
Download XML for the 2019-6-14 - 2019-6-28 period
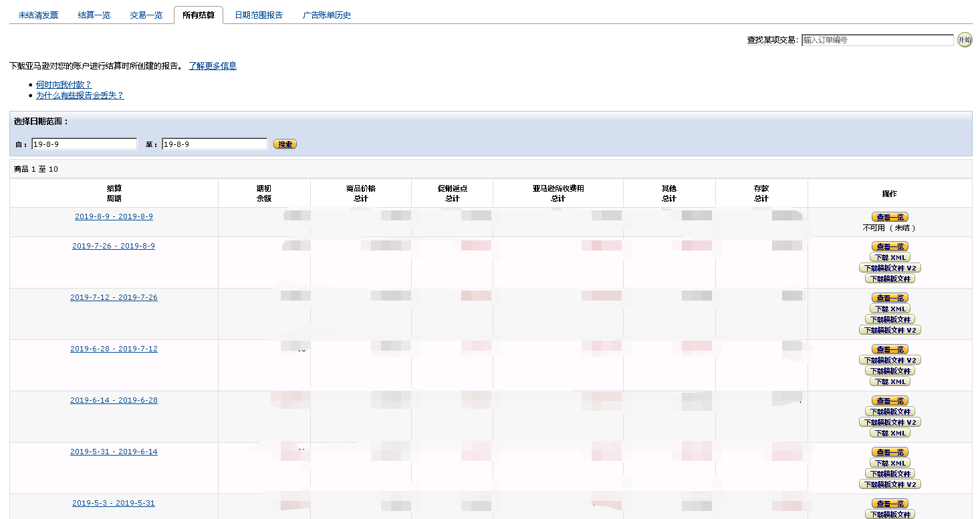(x=890, y=433)
